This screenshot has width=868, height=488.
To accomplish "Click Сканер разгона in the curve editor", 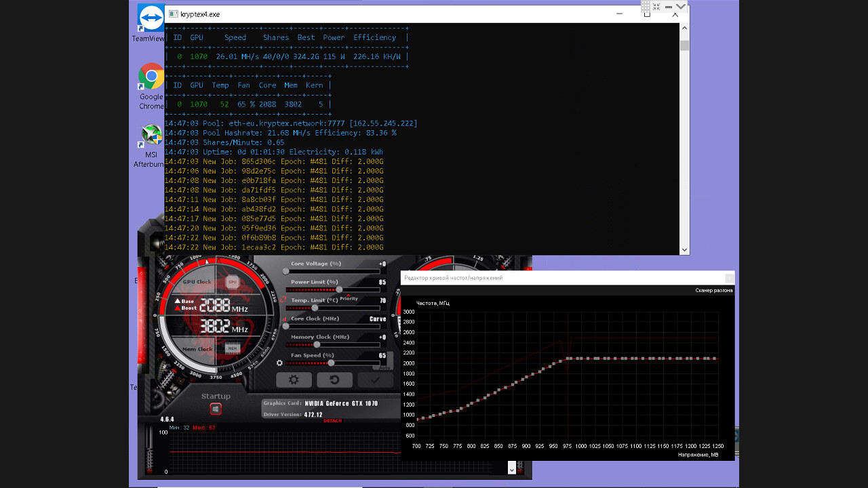I will pos(713,290).
